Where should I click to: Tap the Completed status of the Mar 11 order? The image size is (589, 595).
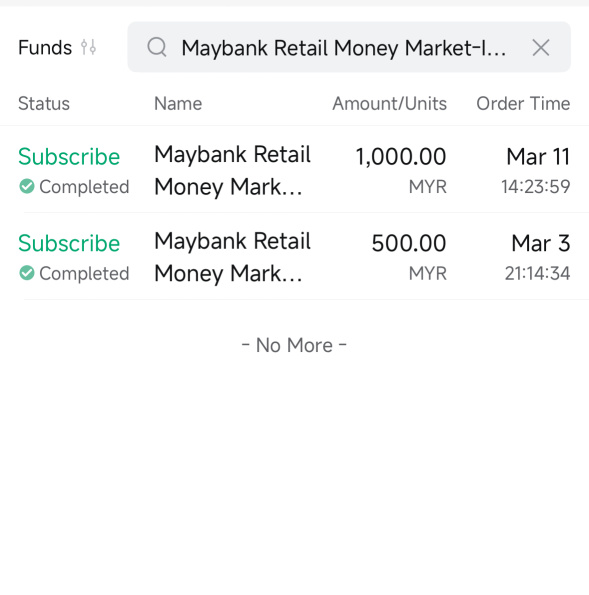pyautogui.click(x=84, y=187)
